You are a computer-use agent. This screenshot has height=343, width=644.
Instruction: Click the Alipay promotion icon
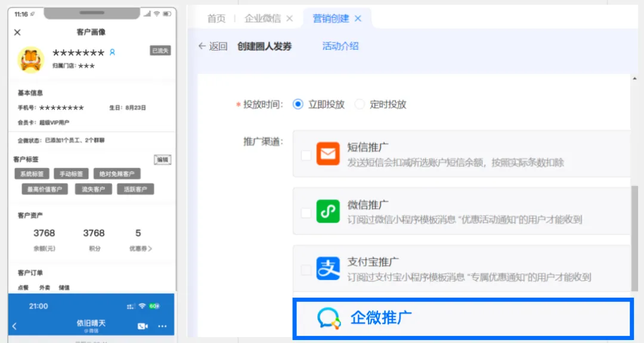click(x=327, y=269)
